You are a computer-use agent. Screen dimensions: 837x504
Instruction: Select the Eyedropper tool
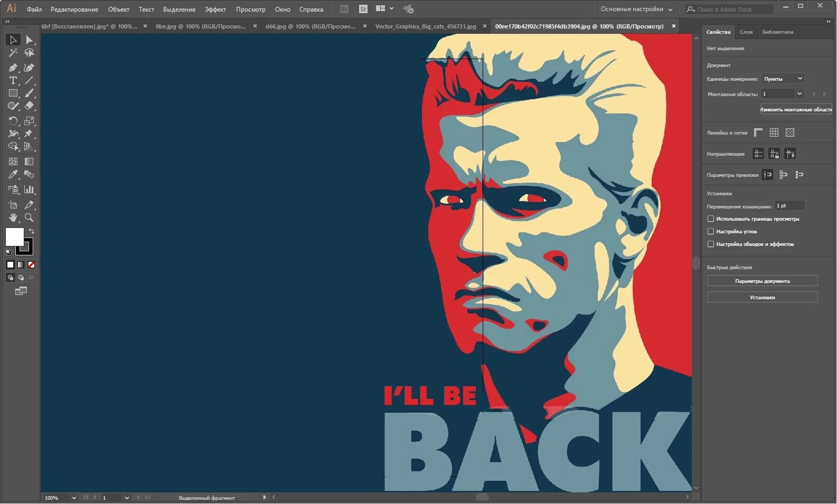pos(13,174)
